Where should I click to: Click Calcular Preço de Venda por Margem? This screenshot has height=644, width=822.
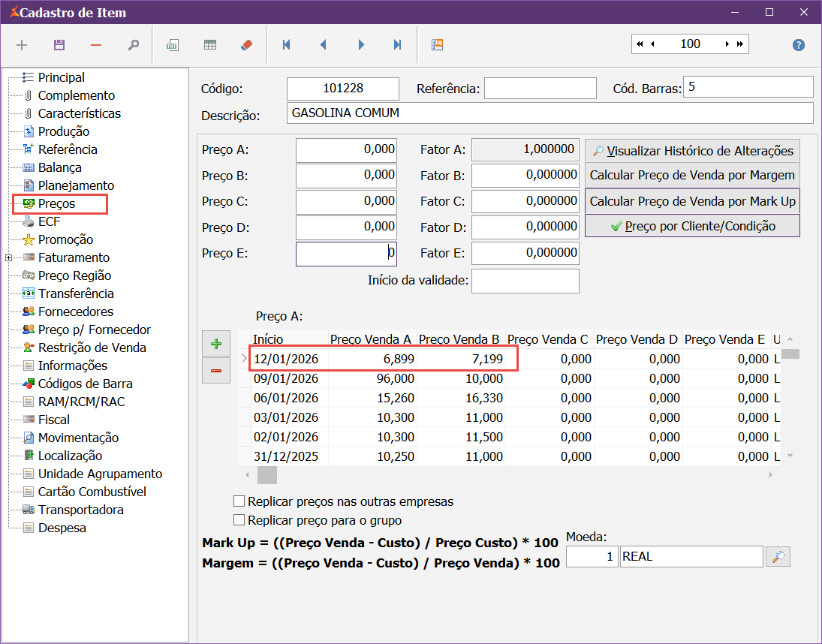(x=692, y=176)
